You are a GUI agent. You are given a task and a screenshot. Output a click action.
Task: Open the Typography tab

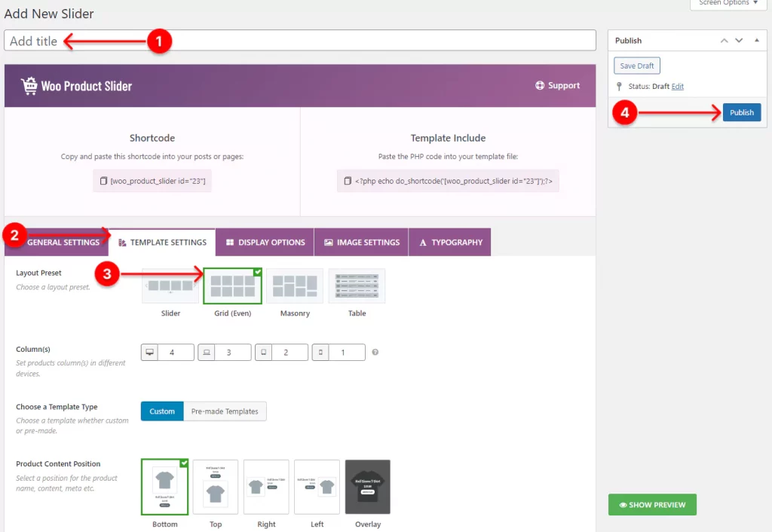[x=450, y=242]
